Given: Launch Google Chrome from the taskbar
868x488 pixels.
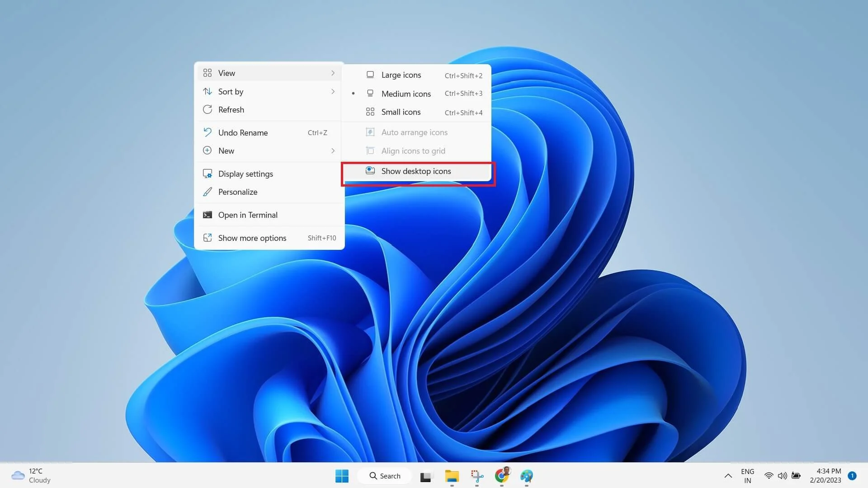Looking at the screenshot, I should [x=502, y=476].
